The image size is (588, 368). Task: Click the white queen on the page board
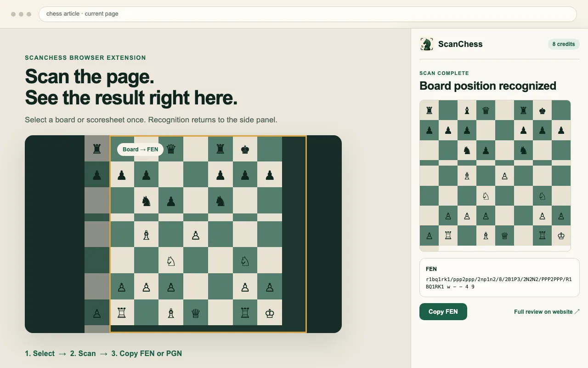click(196, 313)
